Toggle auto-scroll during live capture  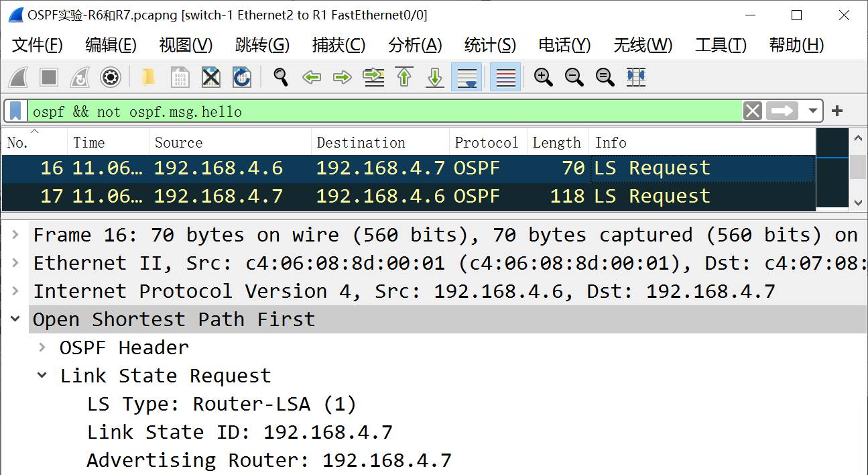(x=467, y=77)
